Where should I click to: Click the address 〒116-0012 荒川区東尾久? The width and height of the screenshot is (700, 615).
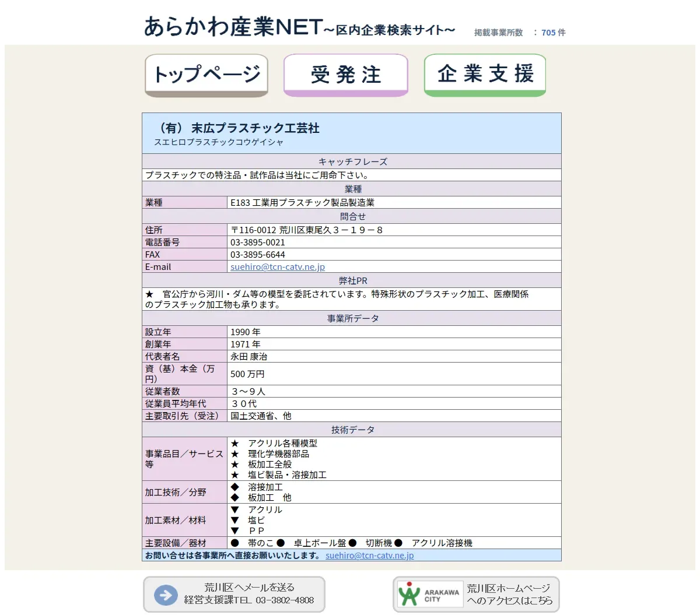(307, 230)
